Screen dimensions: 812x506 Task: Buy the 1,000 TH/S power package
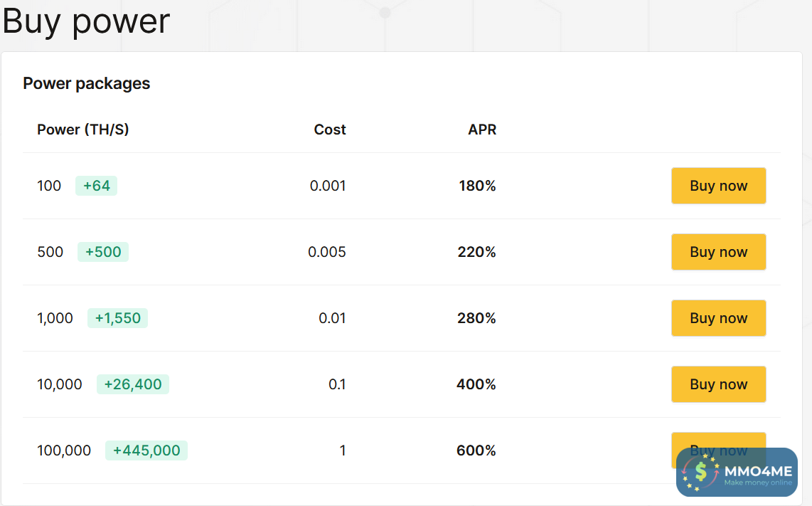[x=718, y=318]
